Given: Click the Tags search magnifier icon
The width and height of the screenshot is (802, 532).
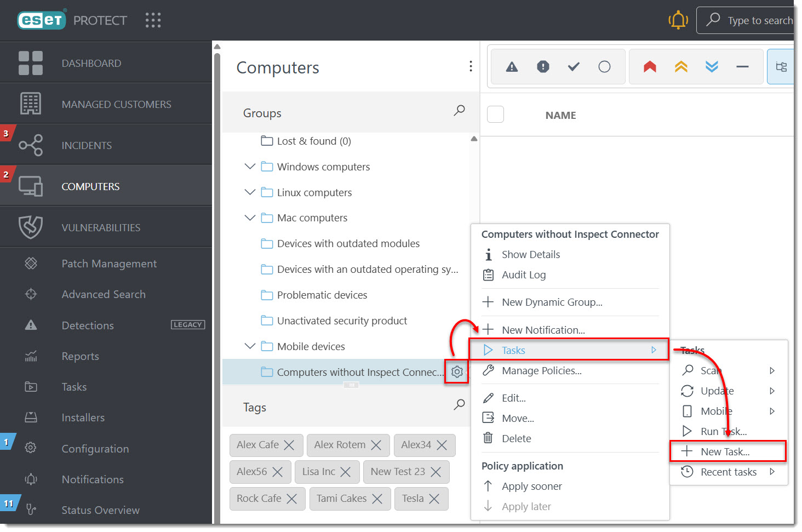Looking at the screenshot, I should coord(459,405).
